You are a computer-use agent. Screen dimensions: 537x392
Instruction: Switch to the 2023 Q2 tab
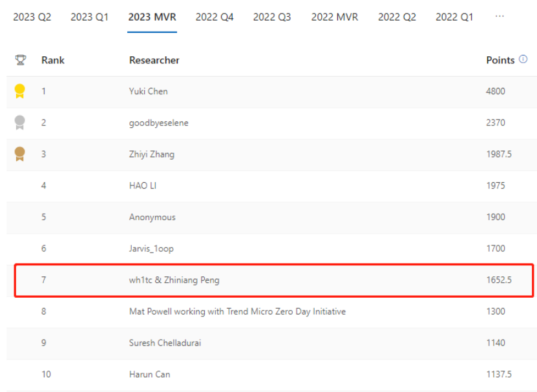coord(32,17)
